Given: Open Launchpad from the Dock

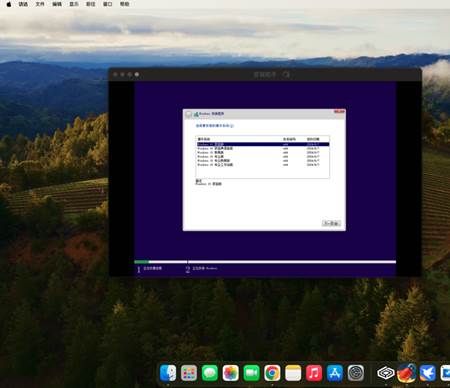Looking at the screenshot, I should tap(189, 373).
